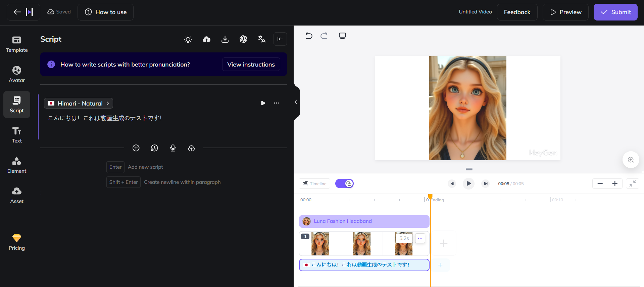
Task: Select the Luna Fashion Headband avatar track
Action: click(x=364, y=221)
